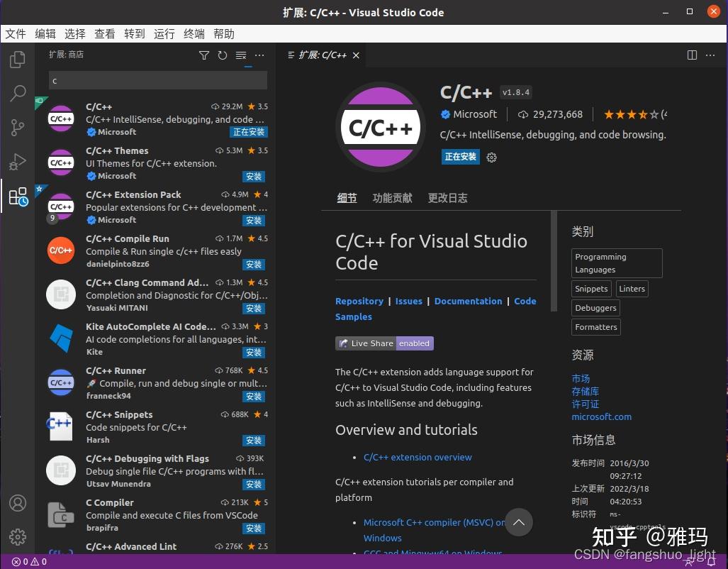Open the 终端 menu
728x569 pixels.
pyautogui.click(x=194, y=33)
